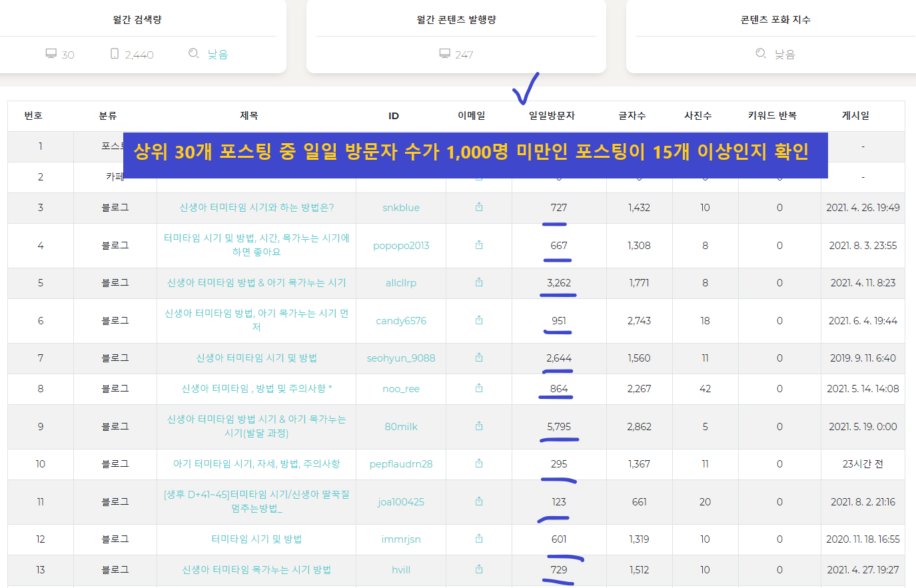Click the 글자수 column header
The height and width of the screenshot is (588, 916).
point(632,116)
